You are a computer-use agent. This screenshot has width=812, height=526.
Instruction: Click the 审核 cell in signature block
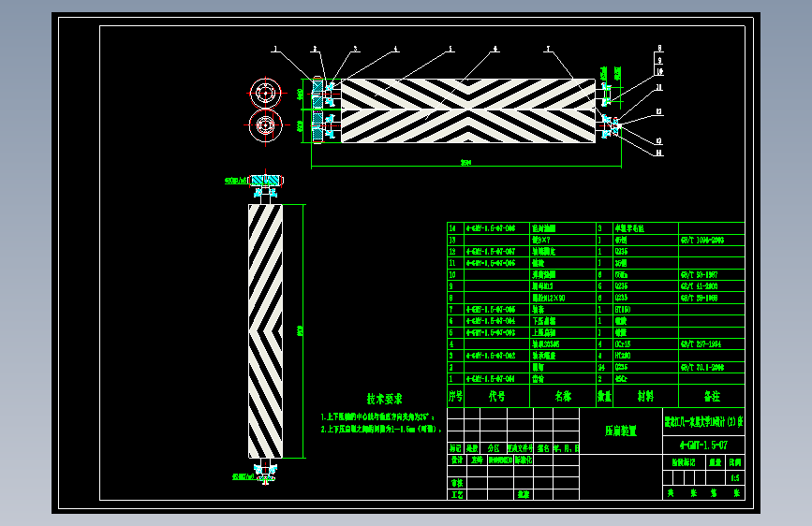pyautogui.click(x=457, y=483)
